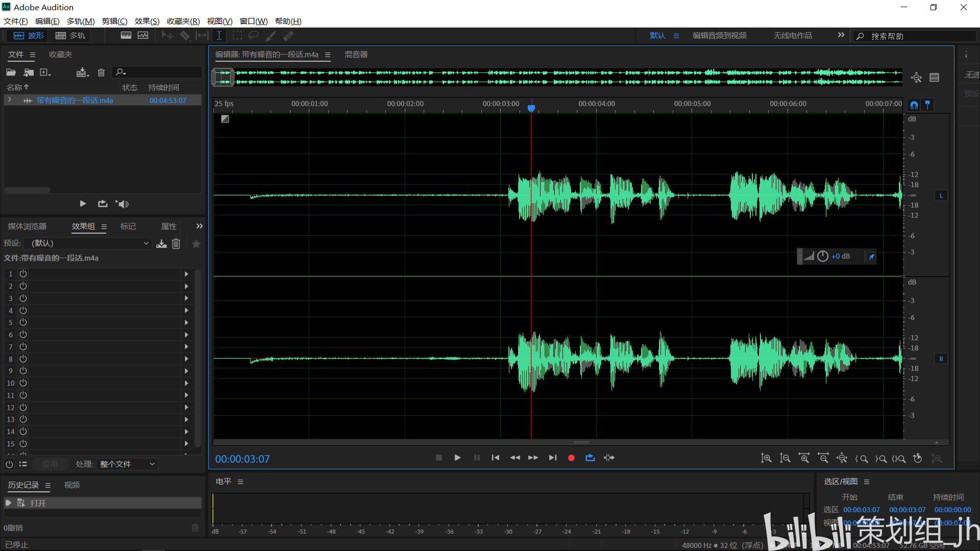Switch to Multitrack (多轨) view
Image resolution: width=980 pixels, height=551 pixels.
tap(70, 36)
